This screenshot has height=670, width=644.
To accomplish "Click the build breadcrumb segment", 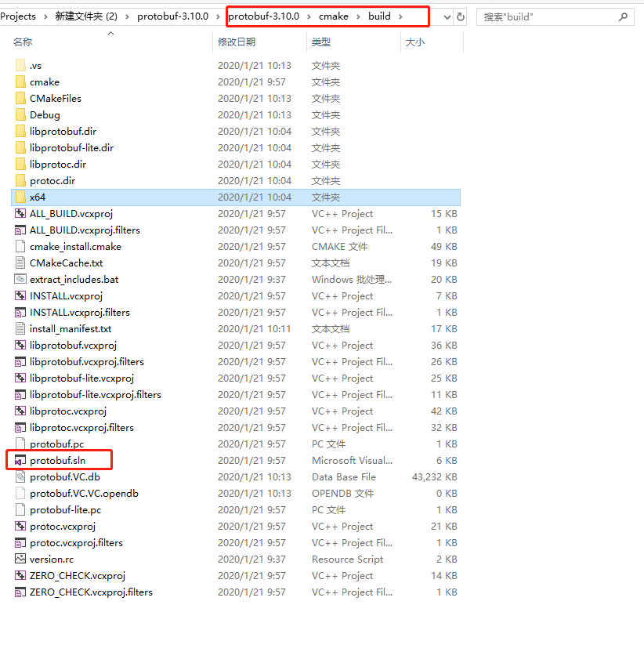I will 379,16.
